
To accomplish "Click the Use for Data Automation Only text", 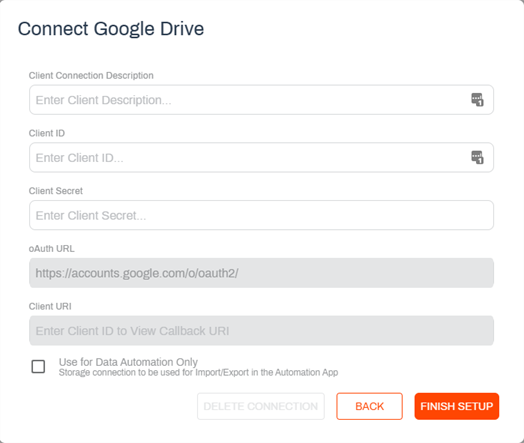I will click(x=128, y=362).
